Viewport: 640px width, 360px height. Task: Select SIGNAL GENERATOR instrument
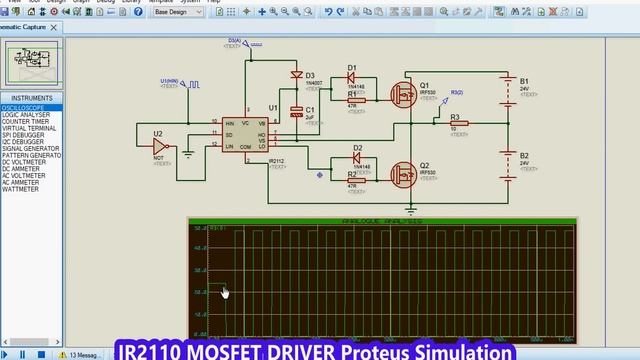pos(32,149)
